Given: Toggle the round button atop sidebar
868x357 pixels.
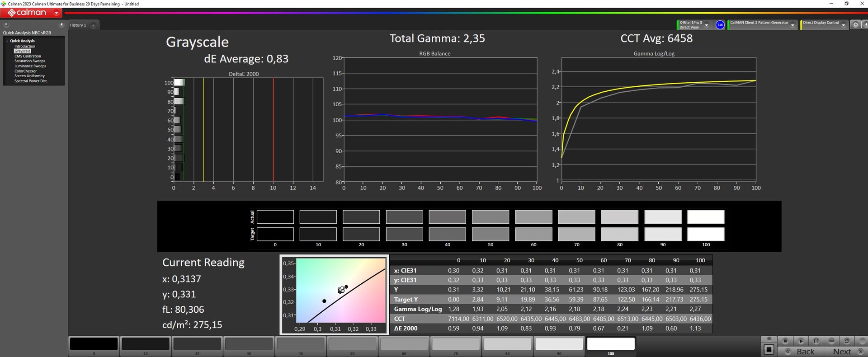Looking at the screenshot, I should [x=6, y=25].
